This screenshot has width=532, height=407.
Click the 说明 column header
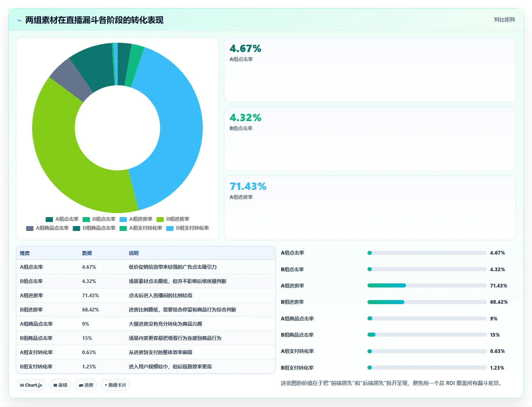tap(134, 253)
